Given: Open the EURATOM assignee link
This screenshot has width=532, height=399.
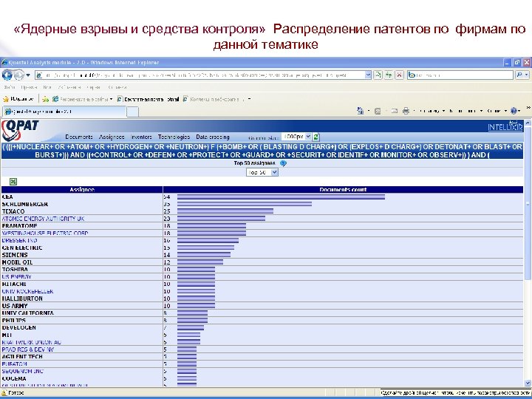Looking at the screenshot, I should 14,364.
